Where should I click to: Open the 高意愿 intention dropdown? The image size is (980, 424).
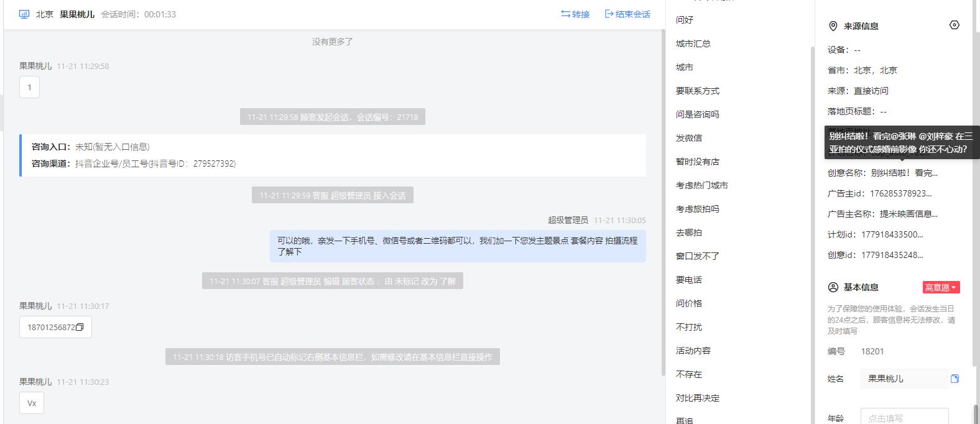pos(941,287)
